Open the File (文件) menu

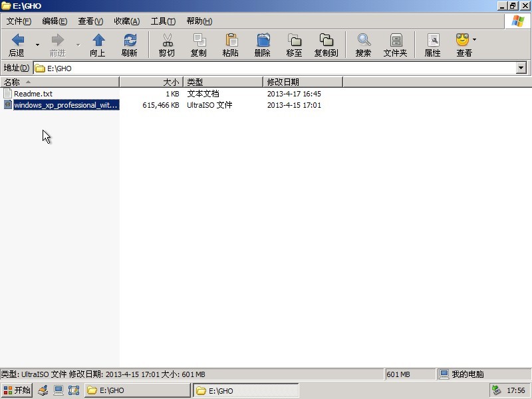point(19,21)
